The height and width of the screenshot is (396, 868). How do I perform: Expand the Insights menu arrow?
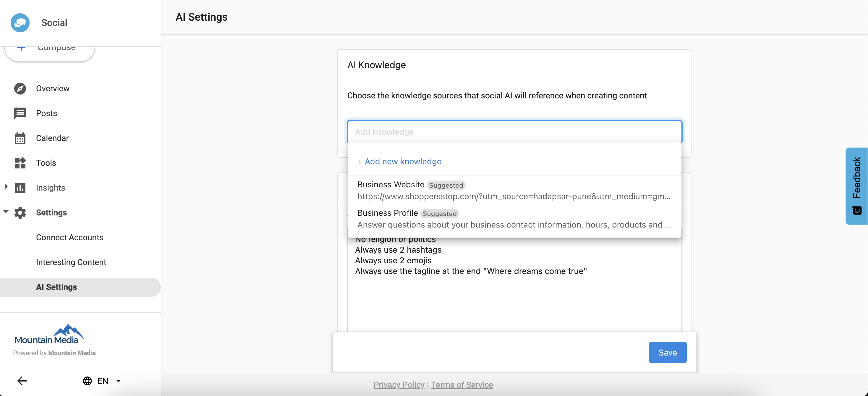(6, 186)
